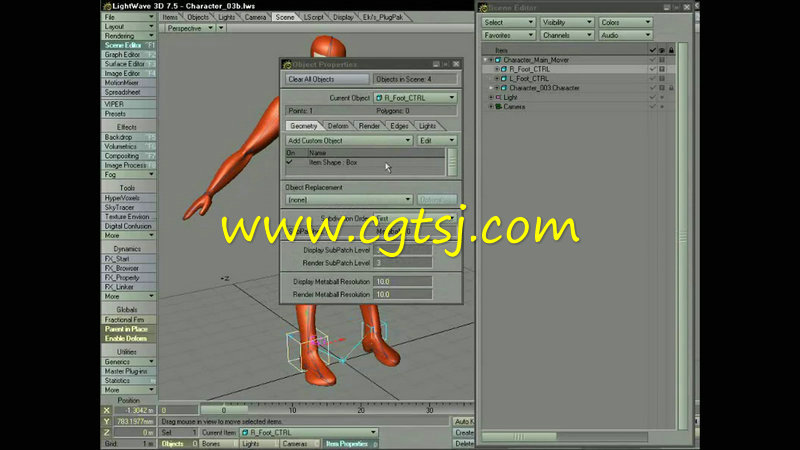Image resolution: width=800 pixels, height=450 pixels.
Task: Open the Edit dropdown in Object Properties
Action: (437, 141)
